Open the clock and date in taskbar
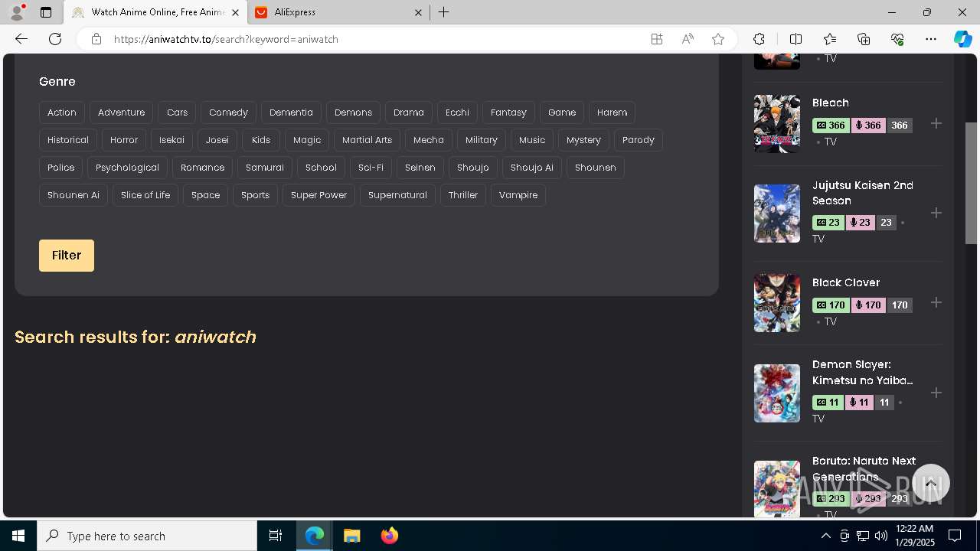 (914, 536)
